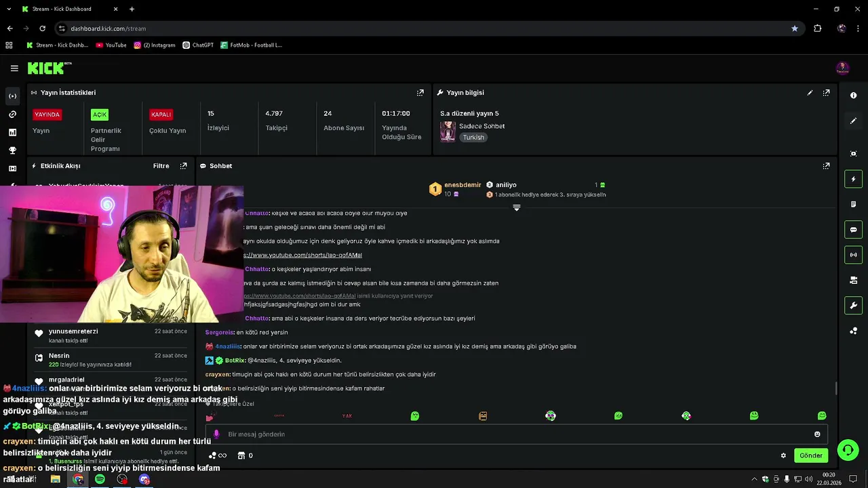Open the trophy achievements sidebar icon
Viewport: 868px width, 488px height.
click(12, 150)
